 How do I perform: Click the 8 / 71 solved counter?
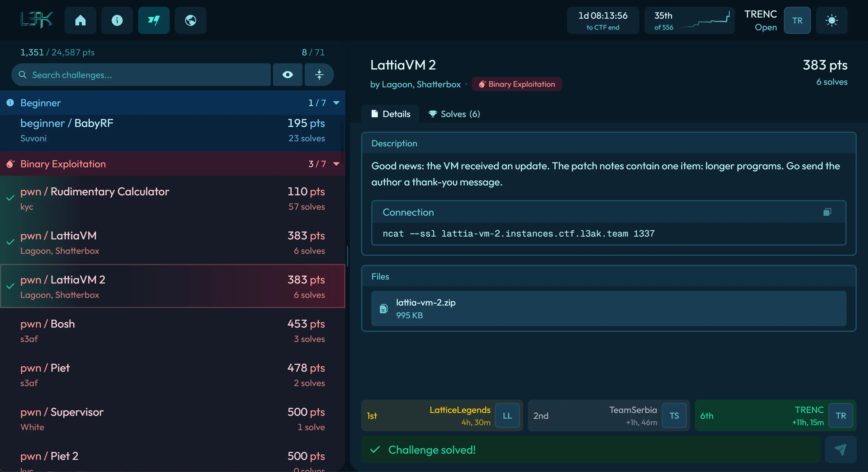click(x=313, y=52)
